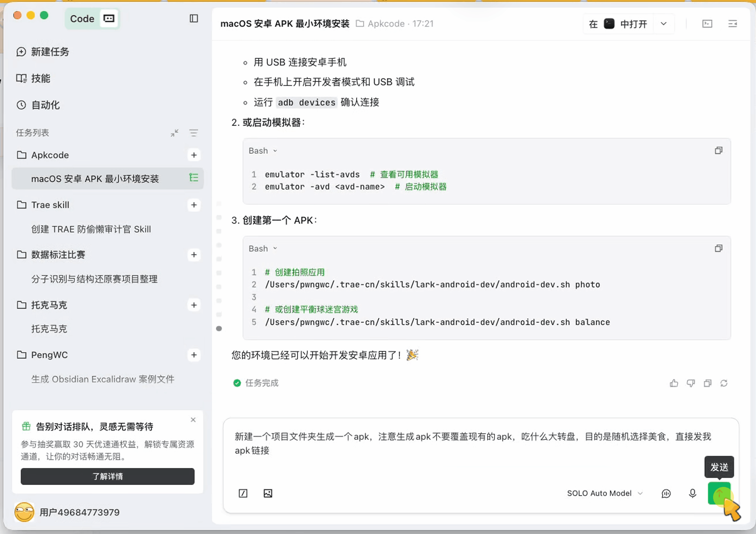Regenerate the response with the refresh icon

(x=724, y=383)
